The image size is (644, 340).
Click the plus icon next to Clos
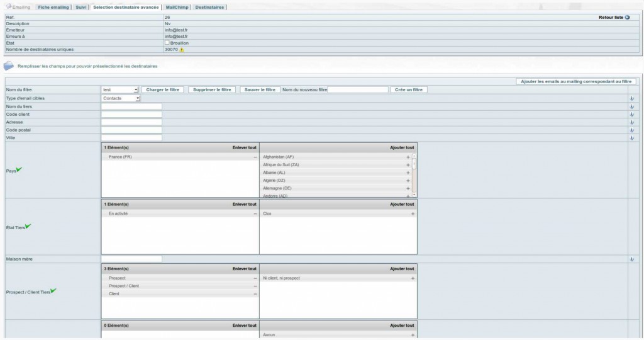413,214
